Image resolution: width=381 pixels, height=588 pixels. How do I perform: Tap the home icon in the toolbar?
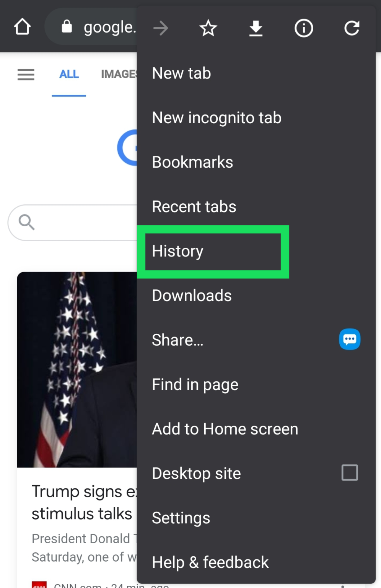(x=22, y=26)
